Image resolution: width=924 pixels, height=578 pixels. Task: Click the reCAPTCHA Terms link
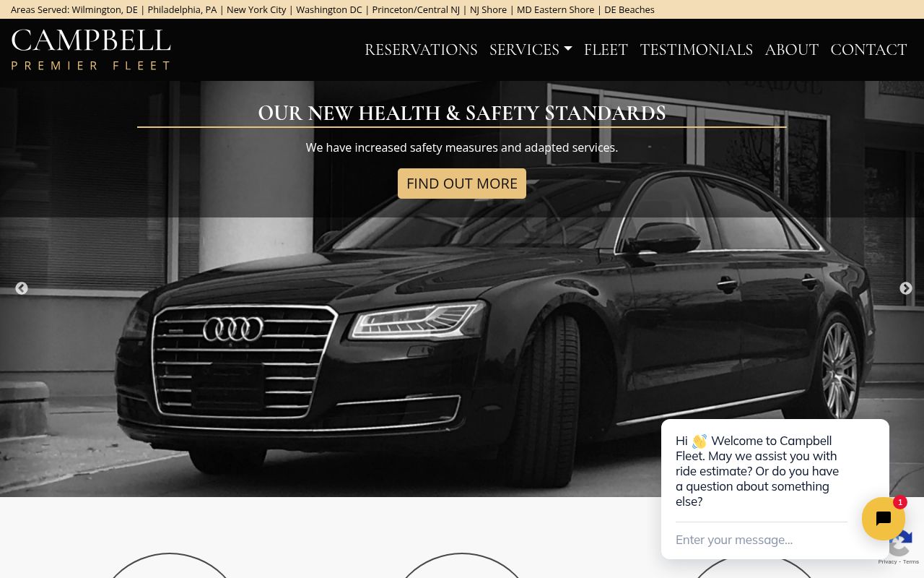point(911,562)
